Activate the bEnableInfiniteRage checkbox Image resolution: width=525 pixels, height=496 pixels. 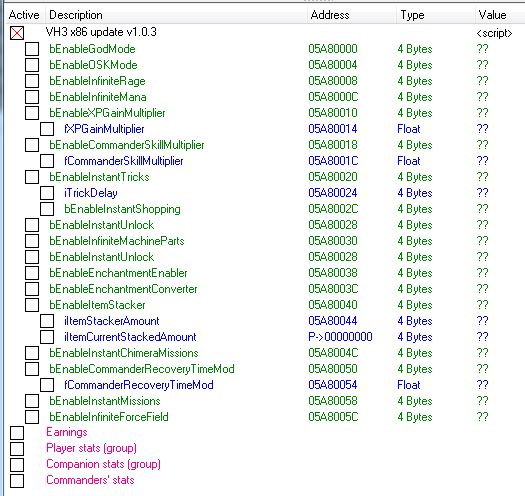pyautogui.click(x=32, y=81)
